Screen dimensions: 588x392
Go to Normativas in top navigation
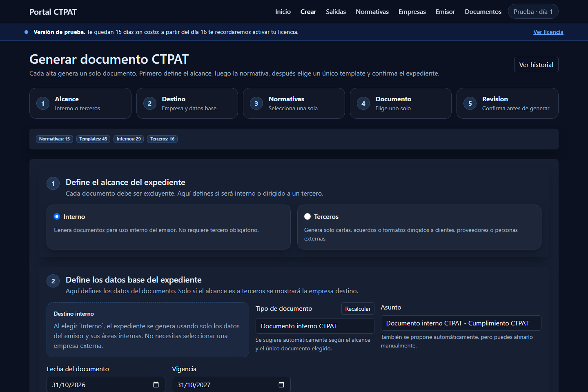pos(372,11)
